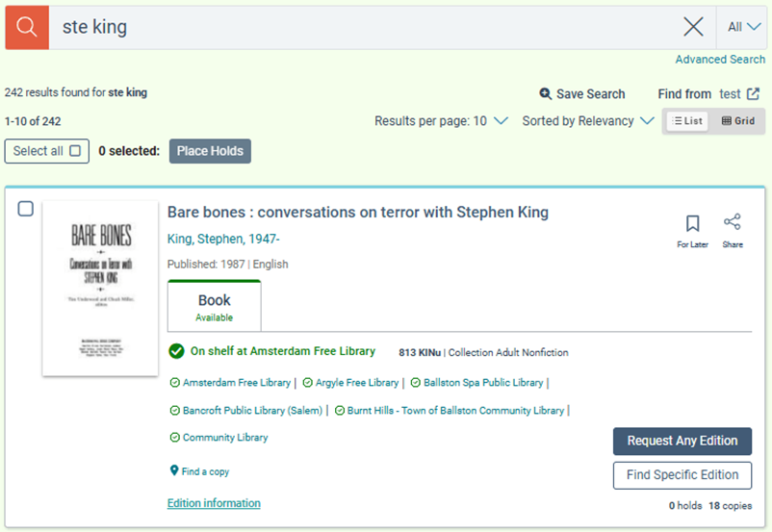Click the Find a copy map pin icon
The width and height of the screenshot is (772, 532).
(x=174, y=470)
